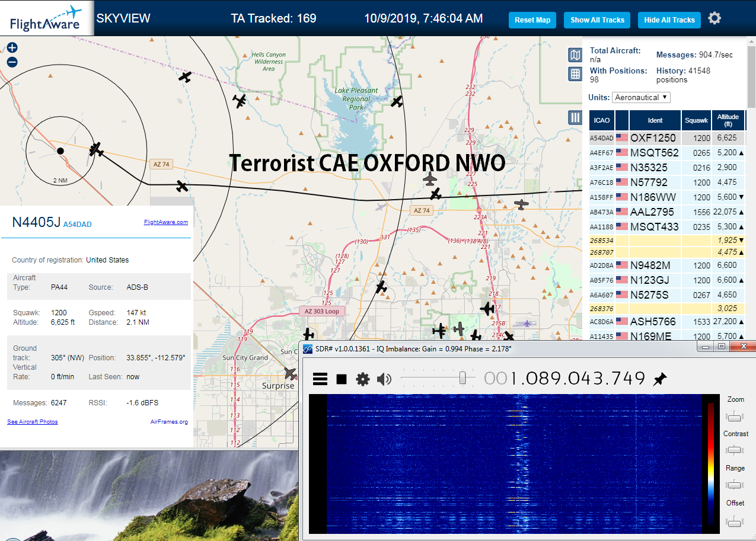Adjust SDR# volume slider

[x=463, y=377]
